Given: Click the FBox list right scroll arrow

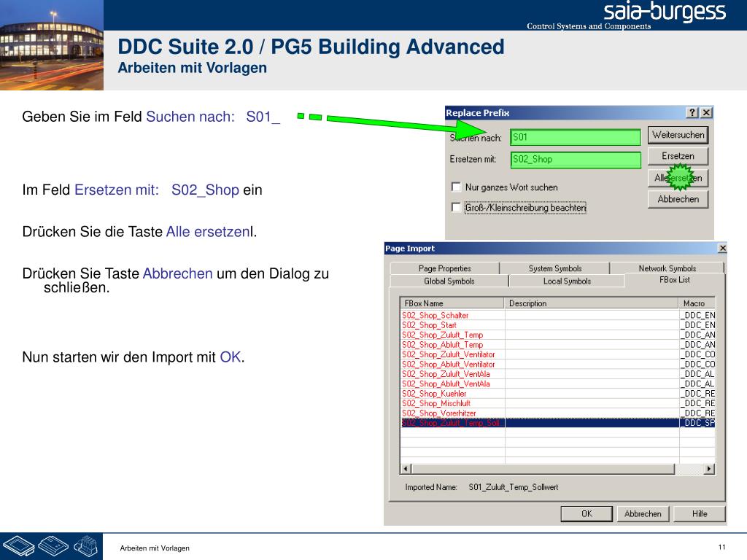Looking at the screenshot, I should 709,469.
